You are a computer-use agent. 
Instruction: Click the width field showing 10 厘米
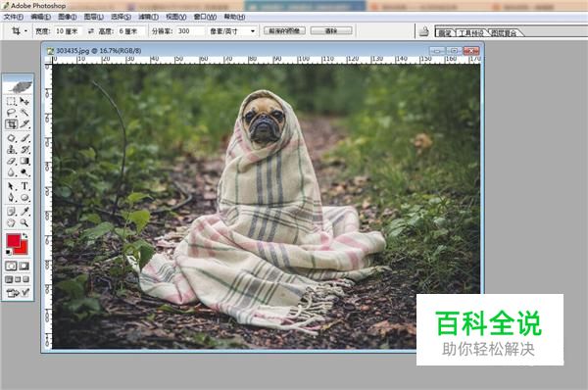70,31
